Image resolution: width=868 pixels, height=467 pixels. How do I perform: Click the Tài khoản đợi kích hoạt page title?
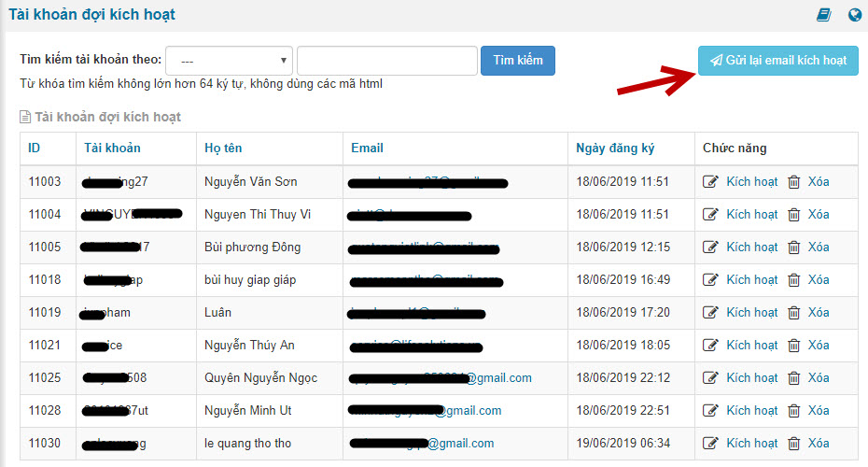[x=91, y=14]
